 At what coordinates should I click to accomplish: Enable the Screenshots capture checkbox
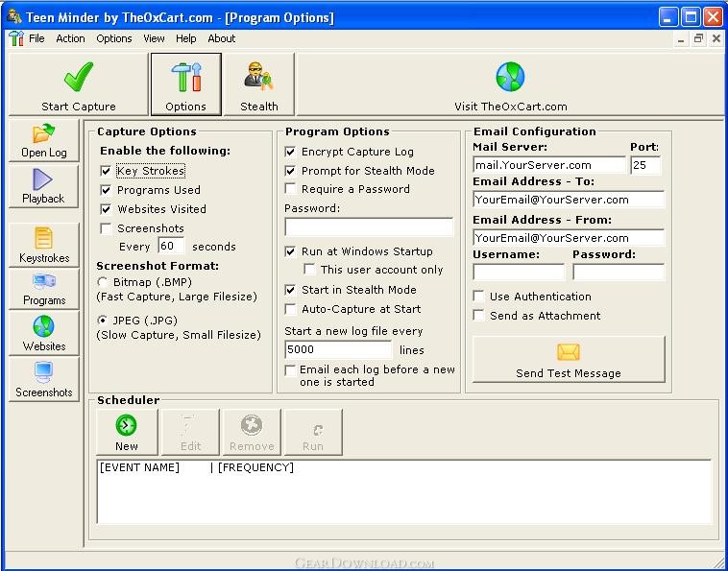[106, 228]
